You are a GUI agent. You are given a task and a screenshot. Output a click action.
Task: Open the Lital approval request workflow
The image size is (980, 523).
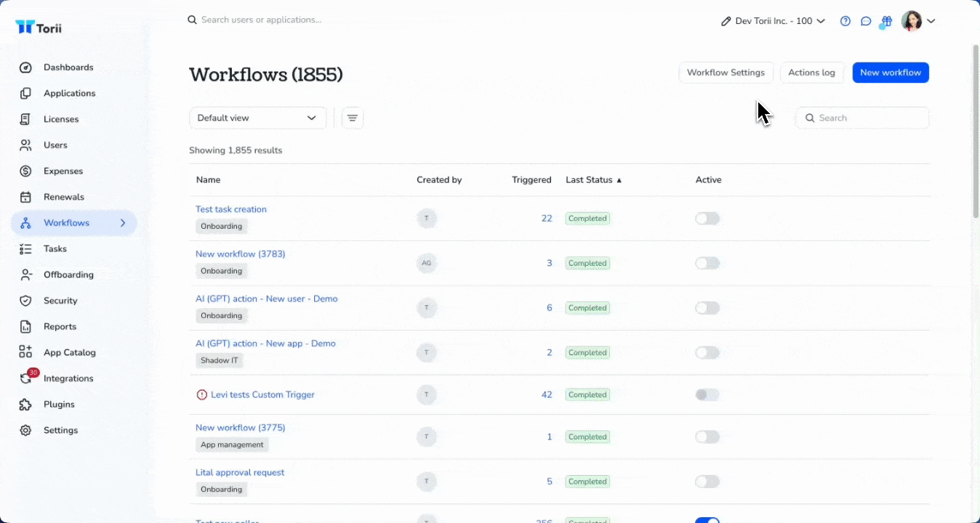coord(240,472)
